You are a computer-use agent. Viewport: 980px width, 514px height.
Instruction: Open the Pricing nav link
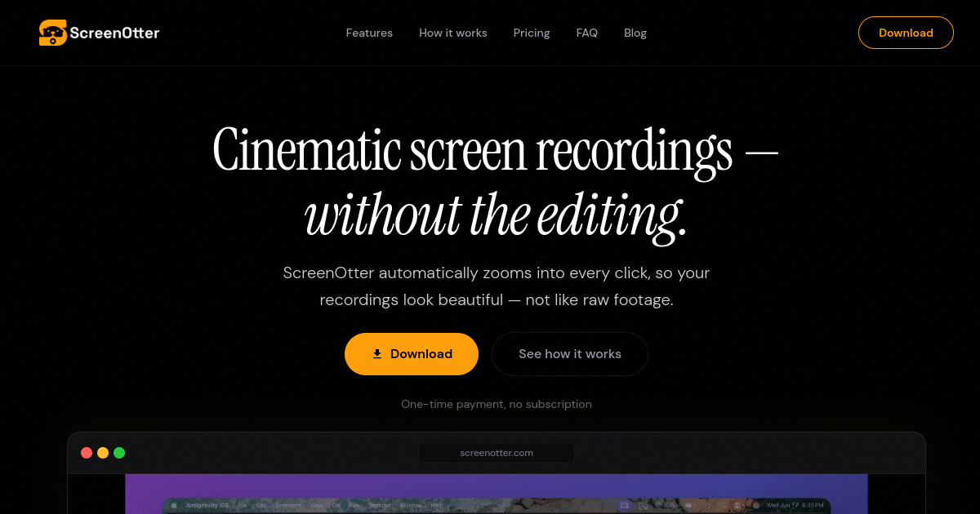point(532,33)
